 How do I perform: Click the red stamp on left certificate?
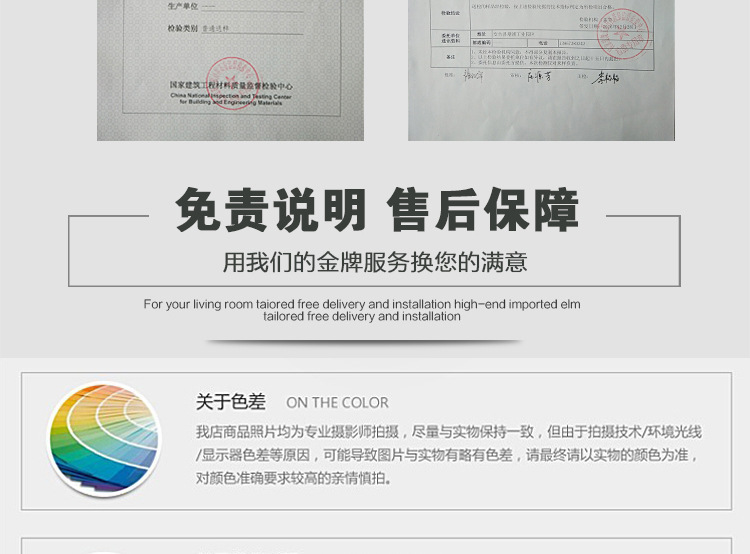tap(233, 83)
